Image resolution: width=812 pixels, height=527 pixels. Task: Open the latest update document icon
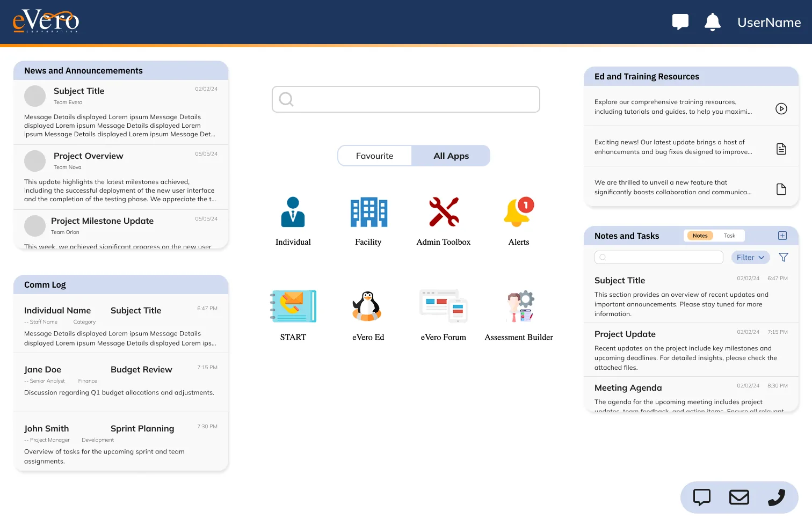point(781,149)
